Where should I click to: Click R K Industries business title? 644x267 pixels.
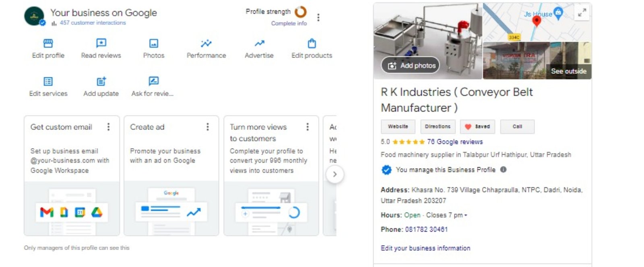456,100
